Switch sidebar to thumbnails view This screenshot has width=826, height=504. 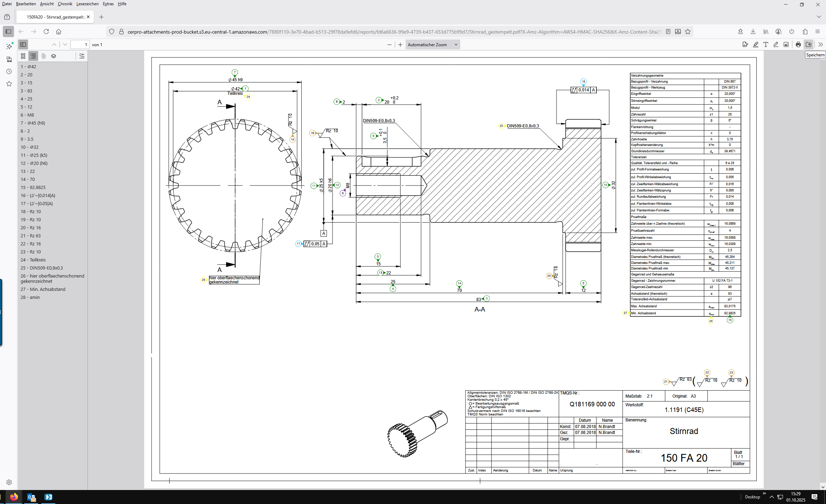click(23, 56)
